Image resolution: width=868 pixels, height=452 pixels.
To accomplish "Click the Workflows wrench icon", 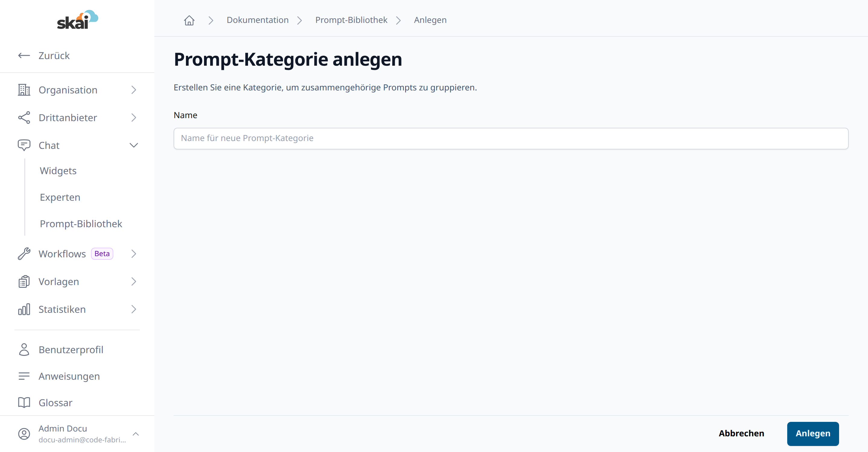I will coord(24,254).
